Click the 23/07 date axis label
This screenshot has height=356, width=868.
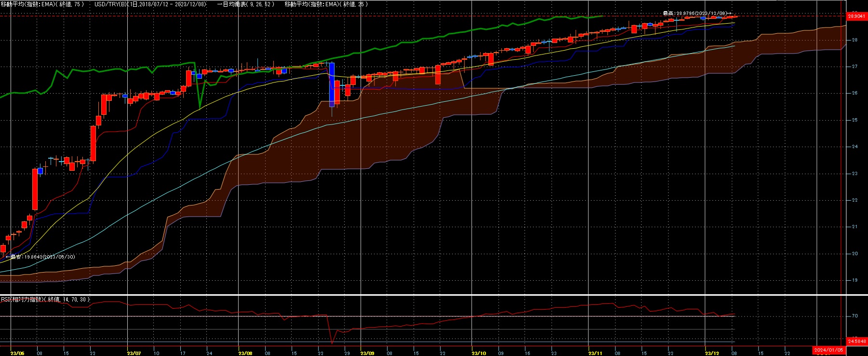point(134,354)
